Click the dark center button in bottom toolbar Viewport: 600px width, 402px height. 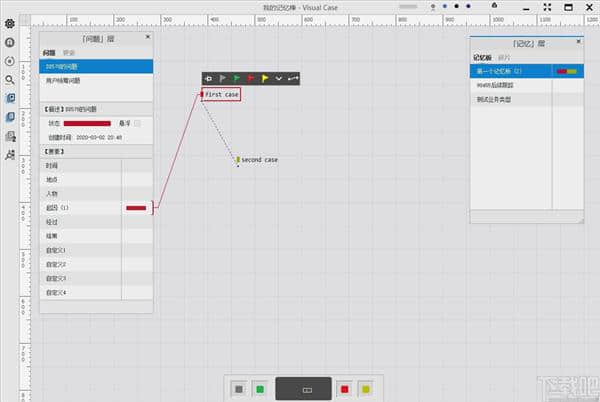point(303,389)
